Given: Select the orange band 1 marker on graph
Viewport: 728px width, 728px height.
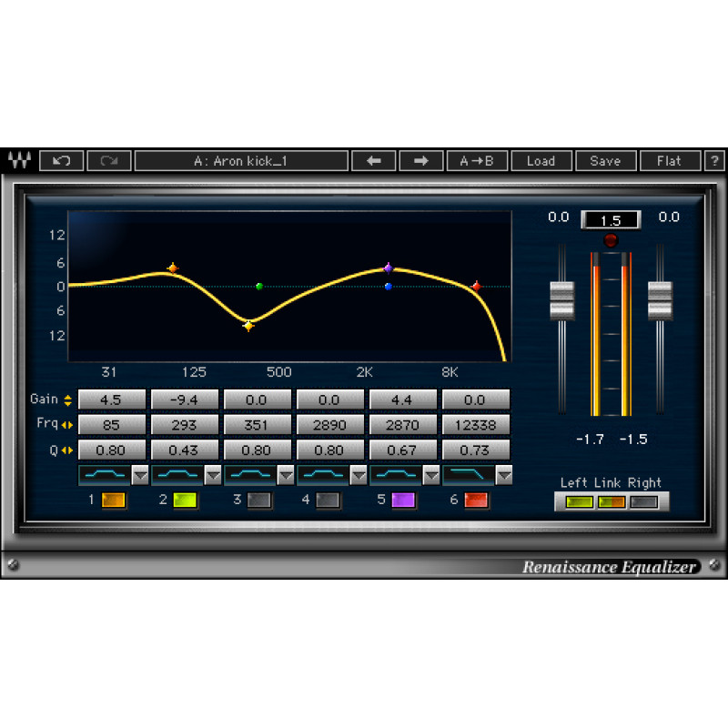Looking at the screenshot, I should coord(173,268).
